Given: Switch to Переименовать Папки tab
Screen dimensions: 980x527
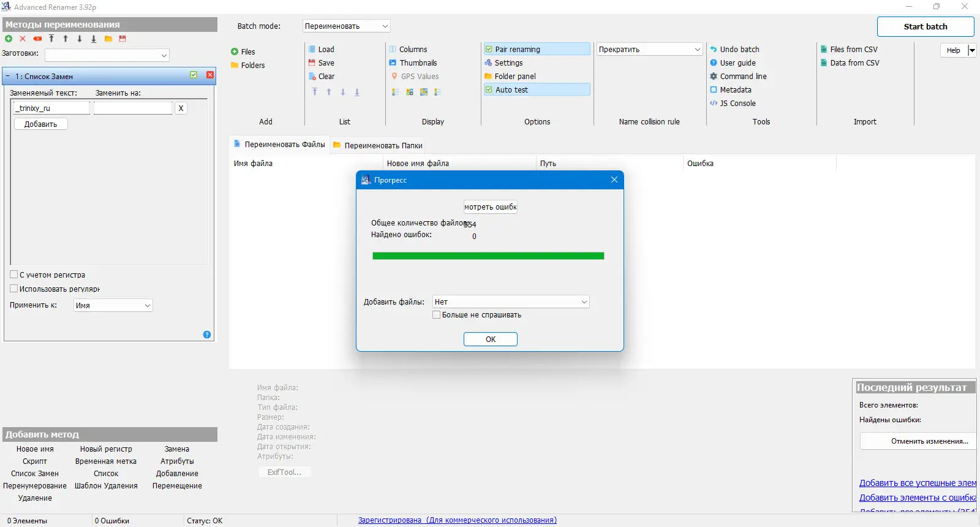Looking at the screenshot, I should (x=378, y=145).
